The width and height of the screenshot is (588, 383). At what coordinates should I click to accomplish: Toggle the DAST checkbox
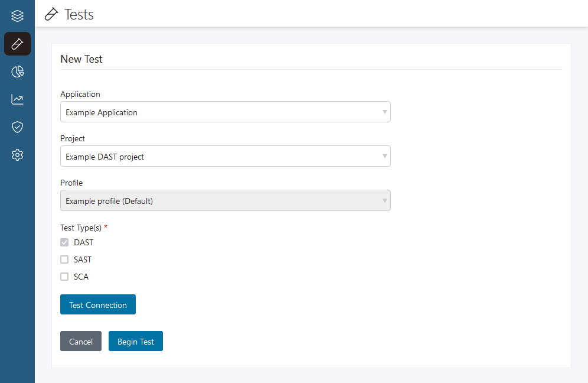[64, 242]
